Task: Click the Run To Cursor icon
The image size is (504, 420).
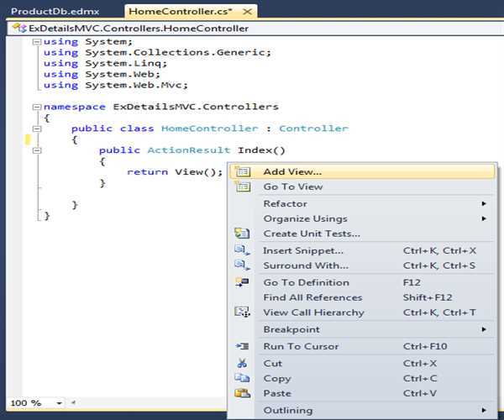Action: (x=243, y=346)
